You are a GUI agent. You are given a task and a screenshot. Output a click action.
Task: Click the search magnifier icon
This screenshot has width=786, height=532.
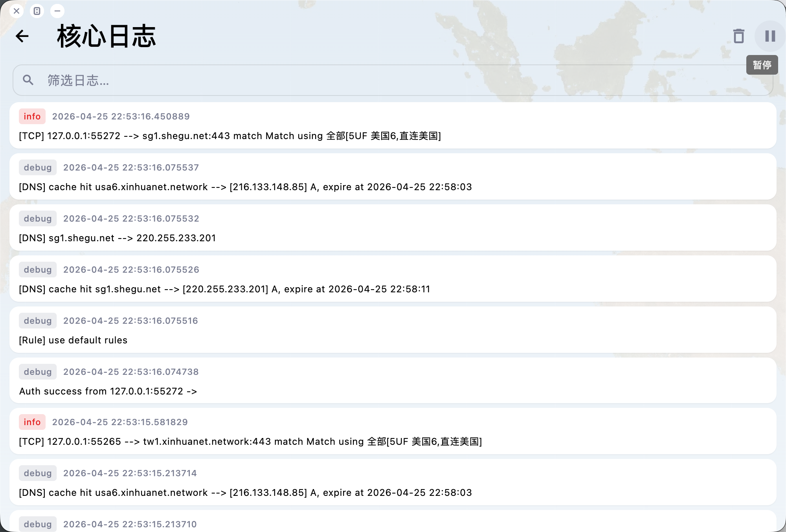tap(28, 80)
